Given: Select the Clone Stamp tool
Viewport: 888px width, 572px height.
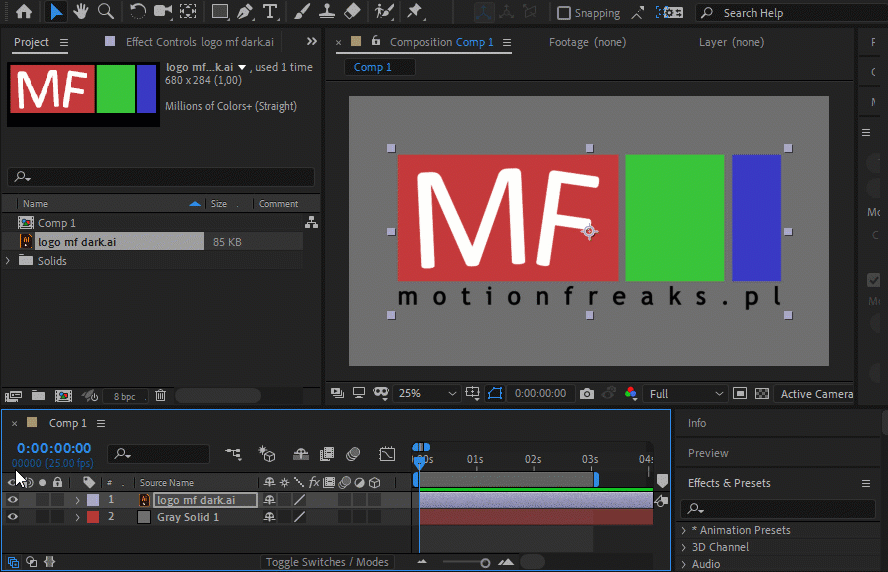Looking at the screenshot, I should 327,11.
